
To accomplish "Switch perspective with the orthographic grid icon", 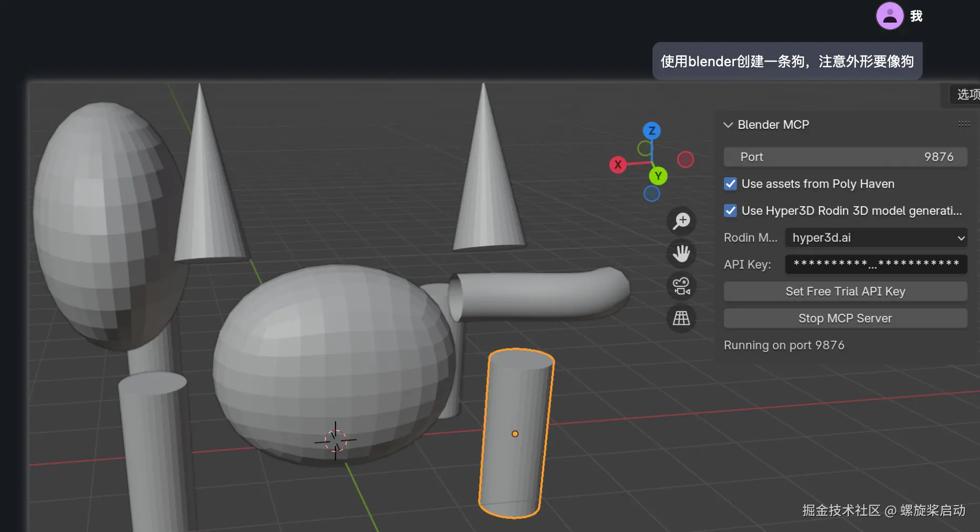I will 681,318.
